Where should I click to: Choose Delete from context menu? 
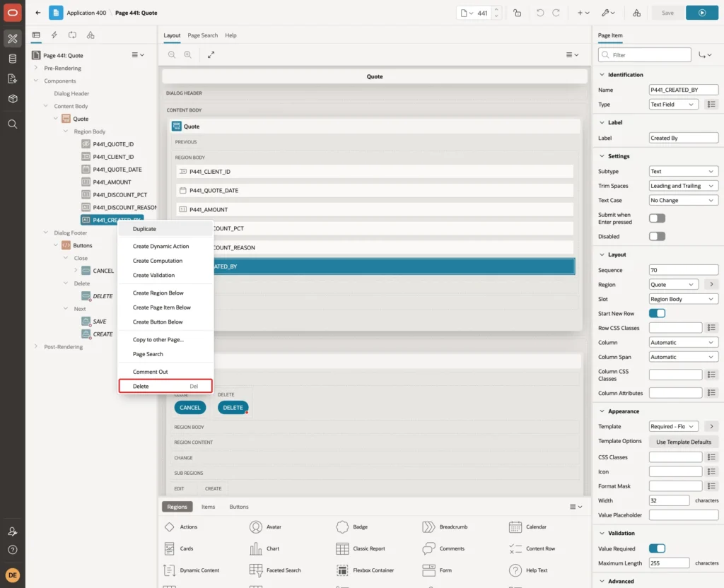coord(165,387)
